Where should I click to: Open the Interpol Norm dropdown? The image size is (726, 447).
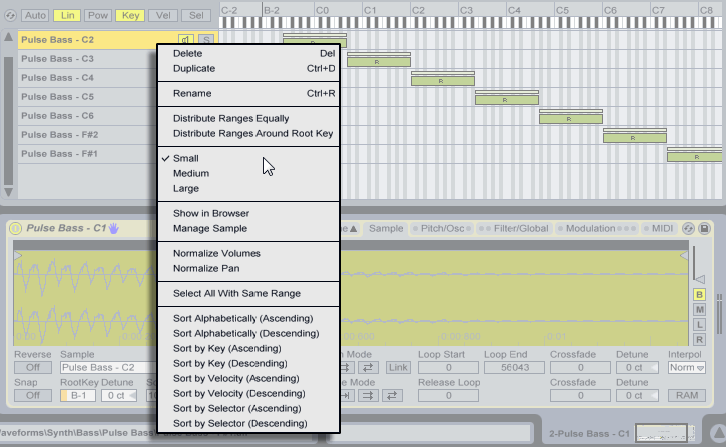click(685, 368)
